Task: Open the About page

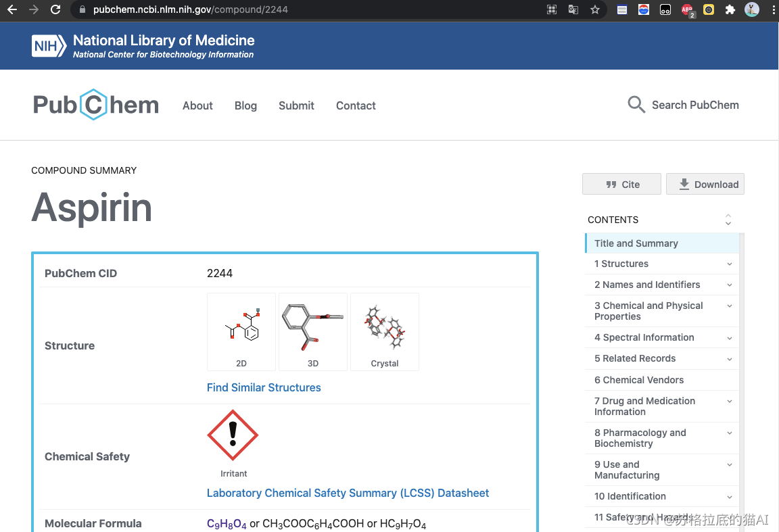Action: click(197, 106)
